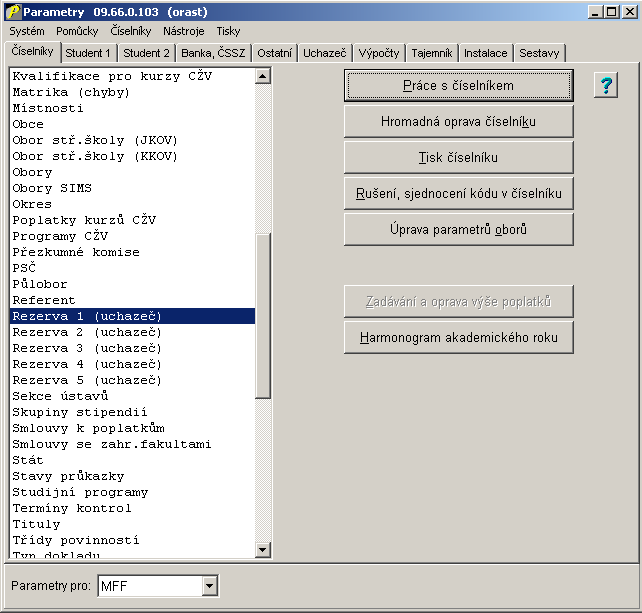Click the question mark help icon

(x=605, y=86)
